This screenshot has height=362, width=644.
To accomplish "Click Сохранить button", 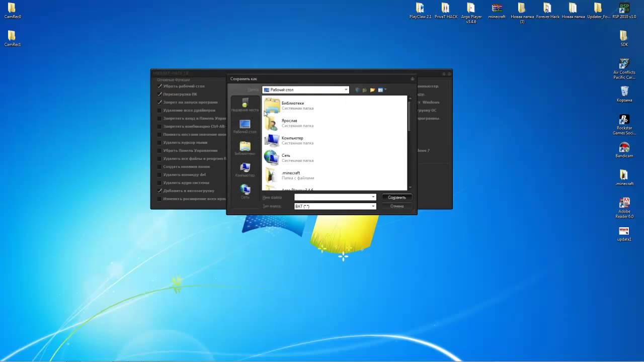I will pos(397,197).
